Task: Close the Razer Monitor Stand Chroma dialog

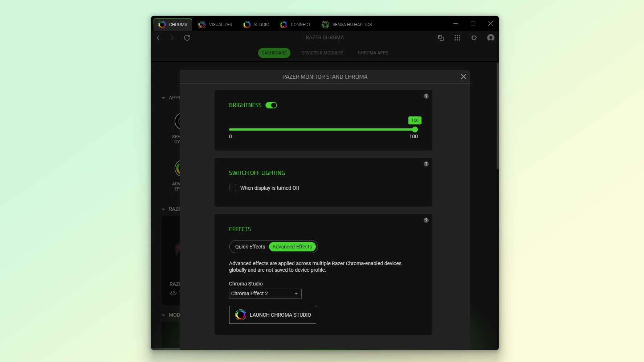Action: pyautogui.click(x=463, y=77)
